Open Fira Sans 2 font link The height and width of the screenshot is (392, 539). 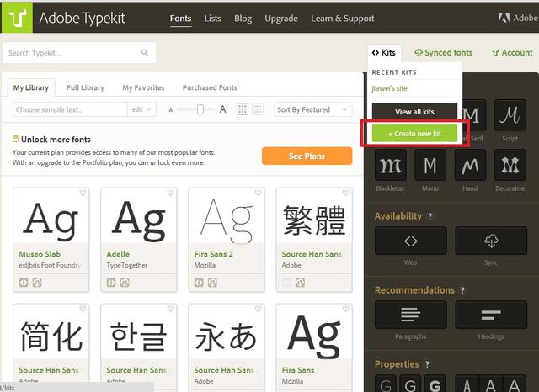click(x=213, y=254)
